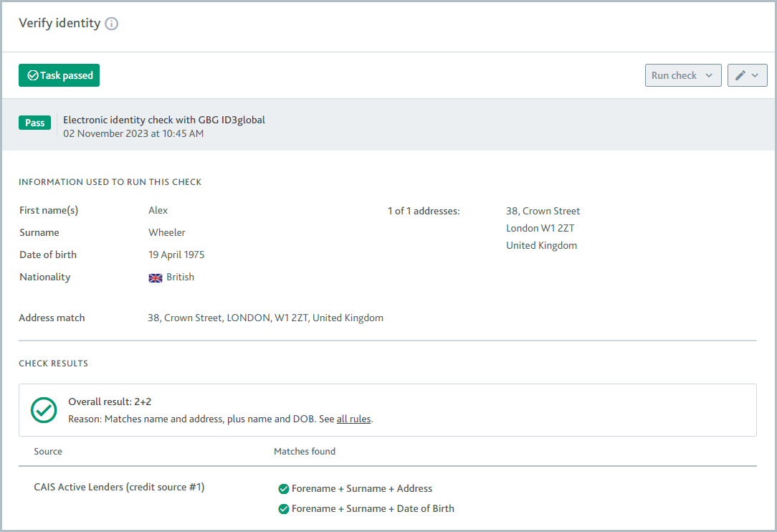Click the British flag icon

(x=155, y=277)
